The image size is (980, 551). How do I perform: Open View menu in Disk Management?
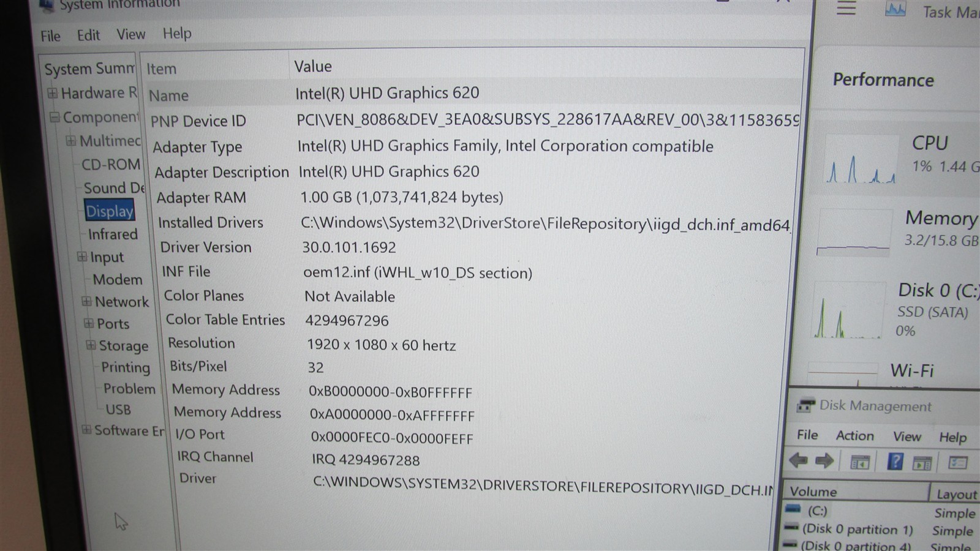[x=907, y=437]
